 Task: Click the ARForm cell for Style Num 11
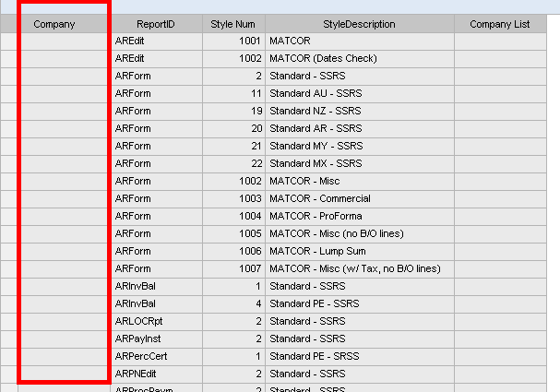coord(157,93)
